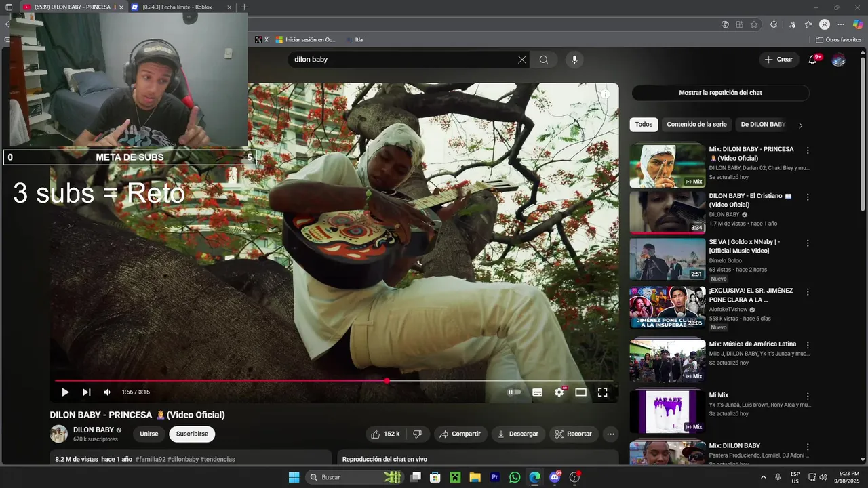Select Contenido de la serie chip
Screen dimensions: 868x488
696,125
